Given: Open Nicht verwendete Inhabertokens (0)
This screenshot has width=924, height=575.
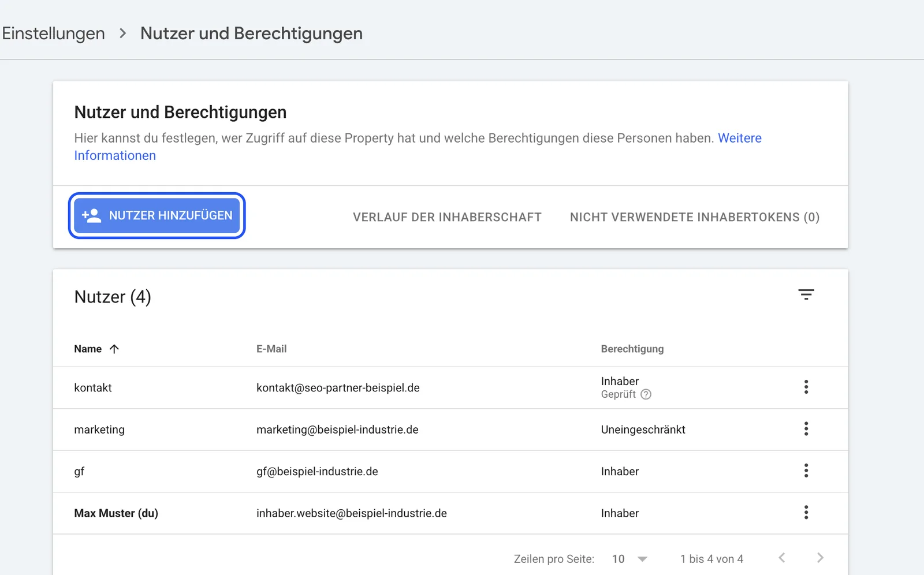Looking at the screenshot, I should tap(695, 217).
